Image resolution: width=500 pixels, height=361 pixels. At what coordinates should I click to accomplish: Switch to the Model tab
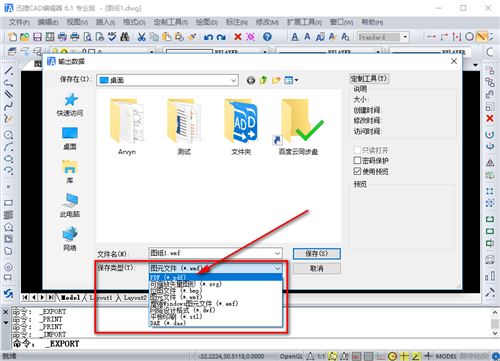pyautogui.click(x=71, y=297)
